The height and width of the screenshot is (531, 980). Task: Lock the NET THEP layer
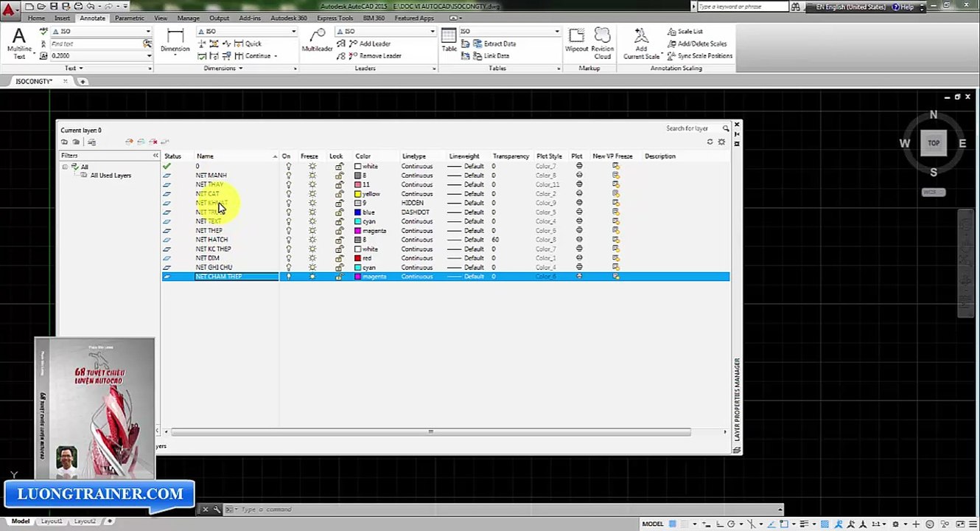tap(339, 231)
